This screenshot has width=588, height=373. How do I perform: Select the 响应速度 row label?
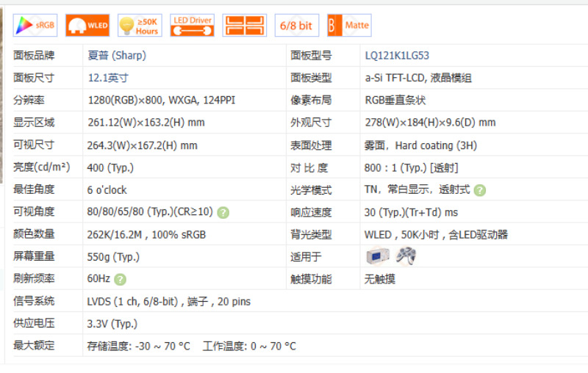click(311, 212)
